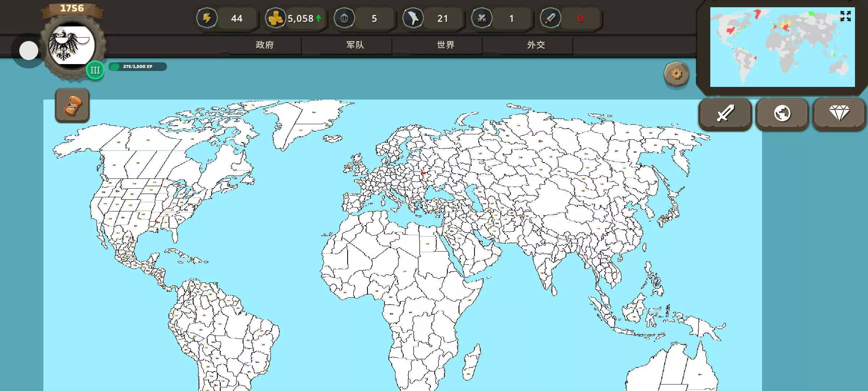Click the crossed swords battles icon
868x391 pixels.
coord(481,18)
